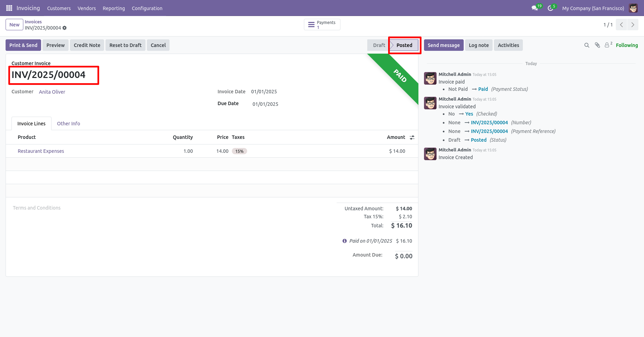
Task: Open the Reporting menu
Action: 114,8
